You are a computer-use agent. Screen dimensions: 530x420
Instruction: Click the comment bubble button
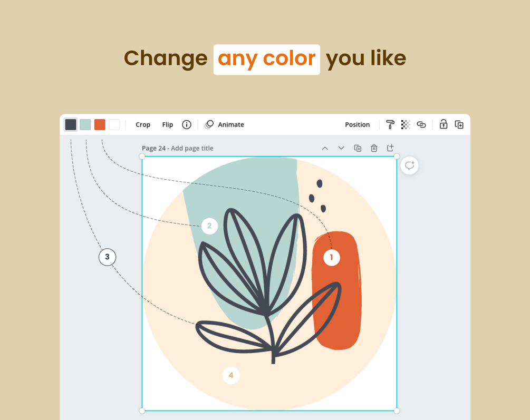[x=409, y=165]
